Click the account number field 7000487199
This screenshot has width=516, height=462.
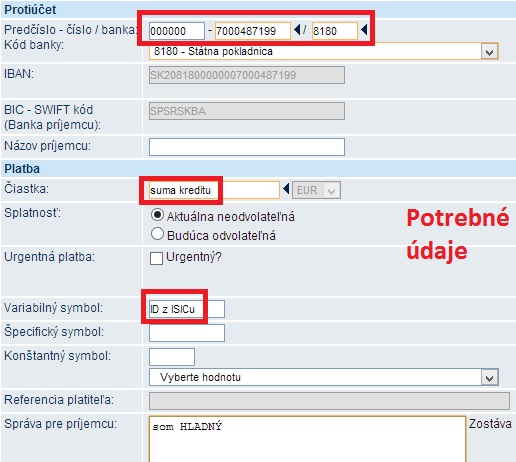tap(253, 31)
